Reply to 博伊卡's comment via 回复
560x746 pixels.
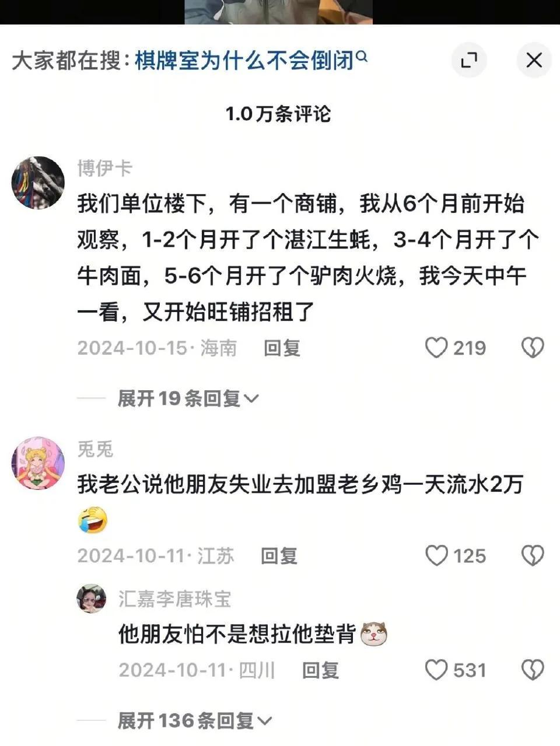pos(282,348)
